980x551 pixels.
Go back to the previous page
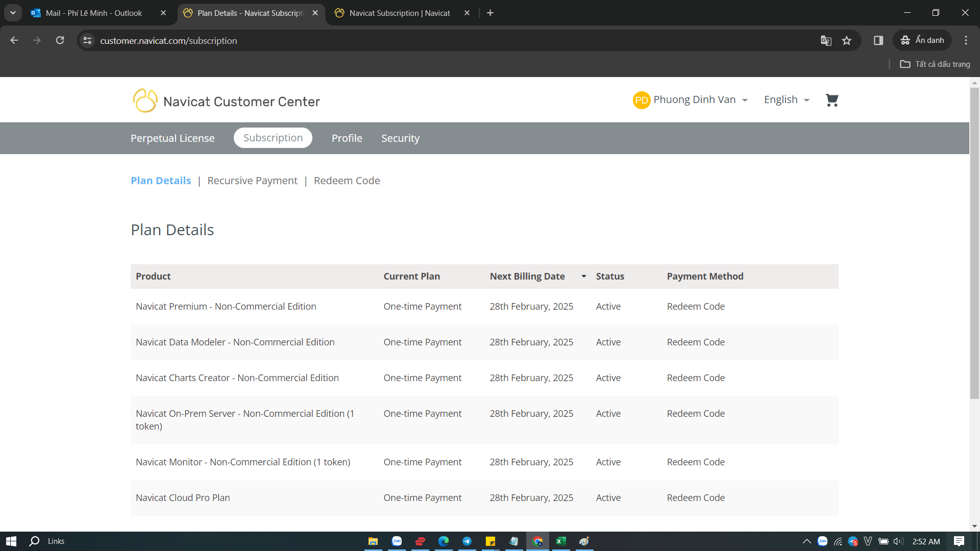14,40
